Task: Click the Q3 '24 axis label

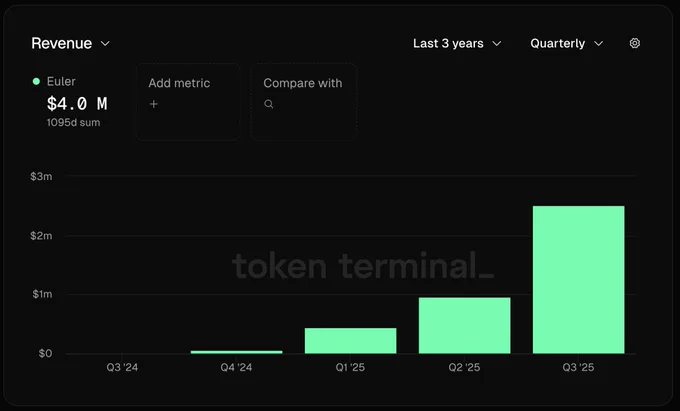Action: pos(122,367)
